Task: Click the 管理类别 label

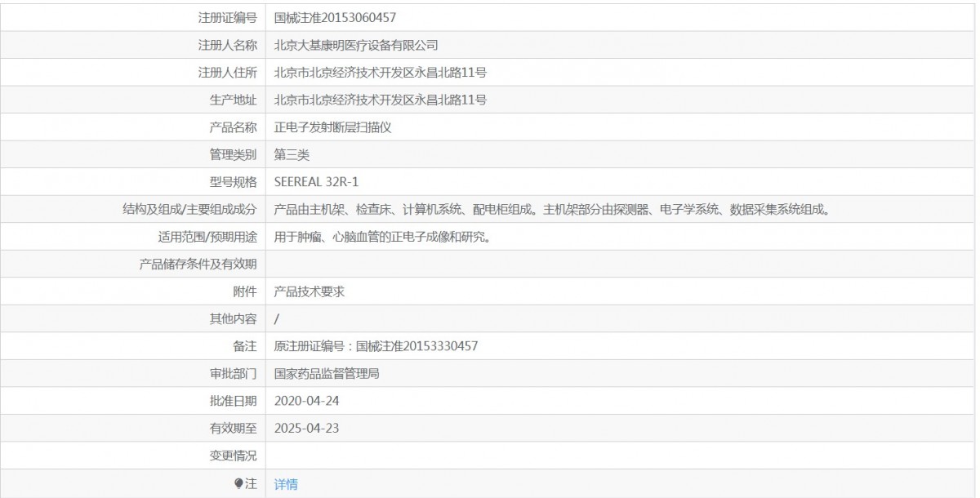Action: click(x=234, y=154)
